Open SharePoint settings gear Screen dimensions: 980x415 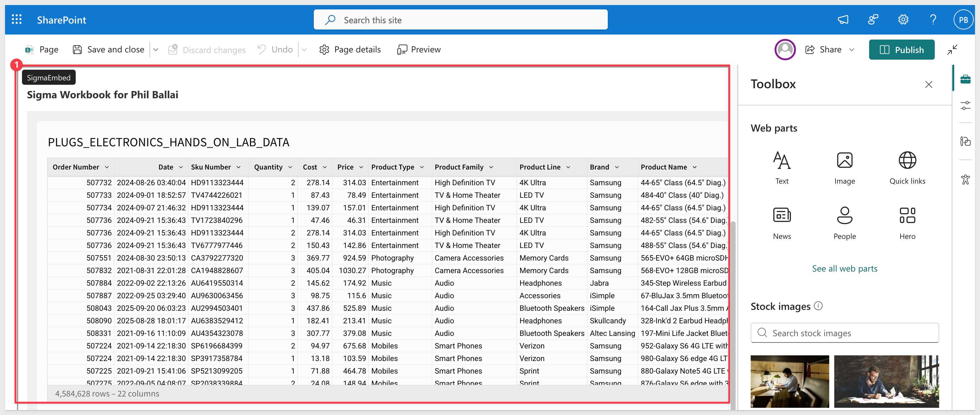[x=903, y=20]
